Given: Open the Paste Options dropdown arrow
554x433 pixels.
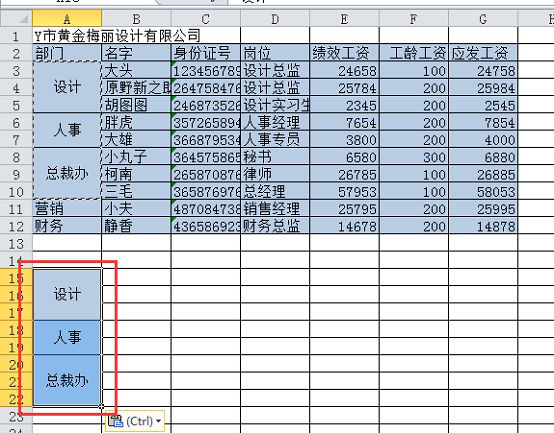Looking at the screenshot, I should click(158, 421).
